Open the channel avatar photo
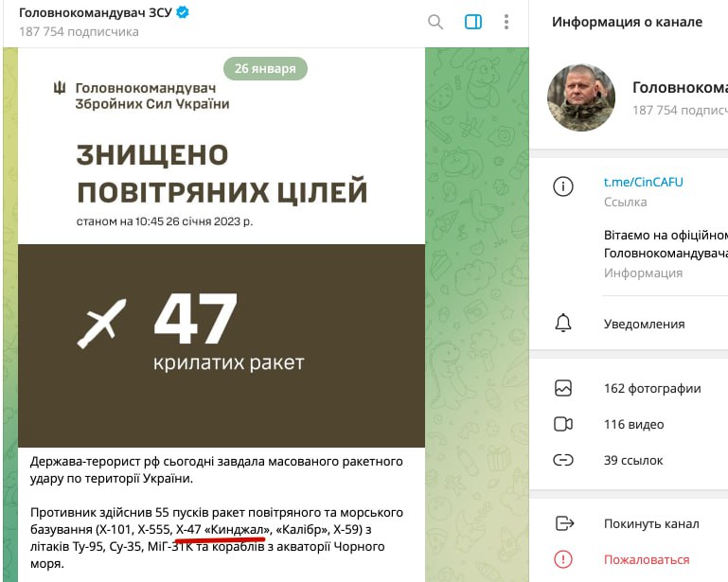The image size is (728, 582). click(x=581, y=97)
